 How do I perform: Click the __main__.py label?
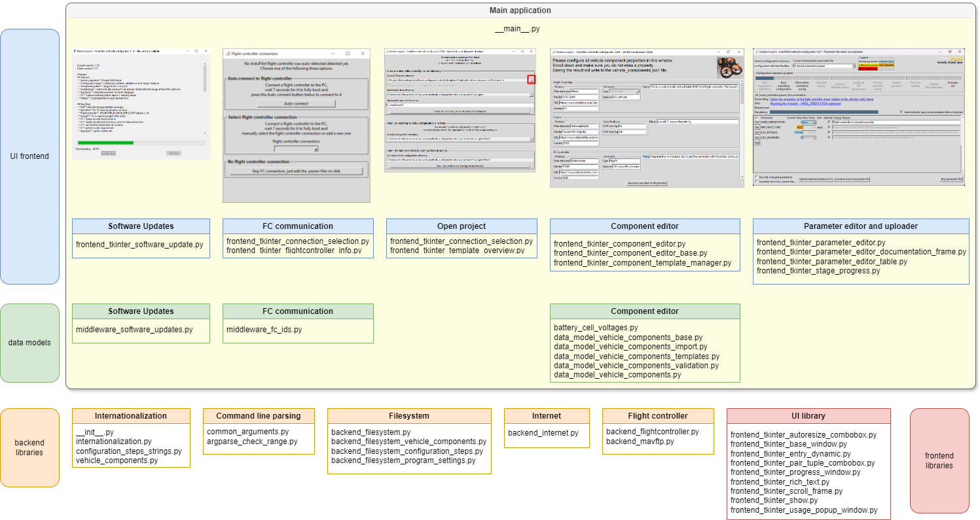point(517,29)
